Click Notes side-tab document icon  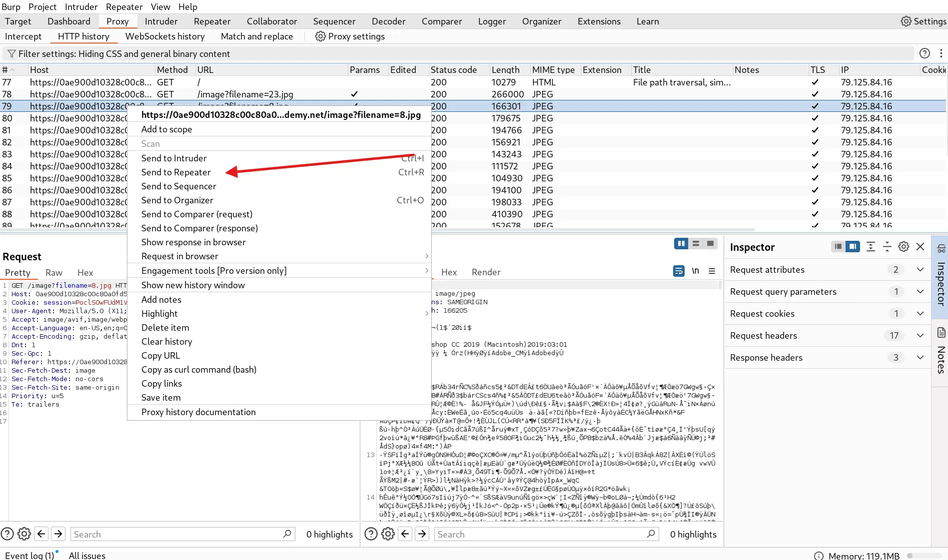coord(941,333)
